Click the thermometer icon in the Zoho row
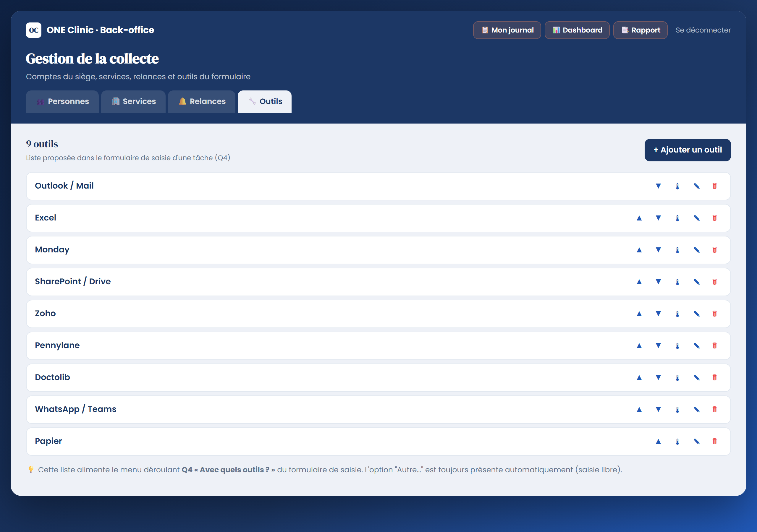The width and height of the screenshot is (757, 532). coord(677,314)
